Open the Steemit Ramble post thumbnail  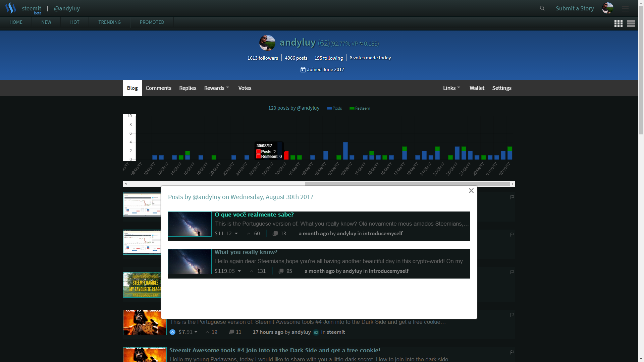click(x=142, y=285)
